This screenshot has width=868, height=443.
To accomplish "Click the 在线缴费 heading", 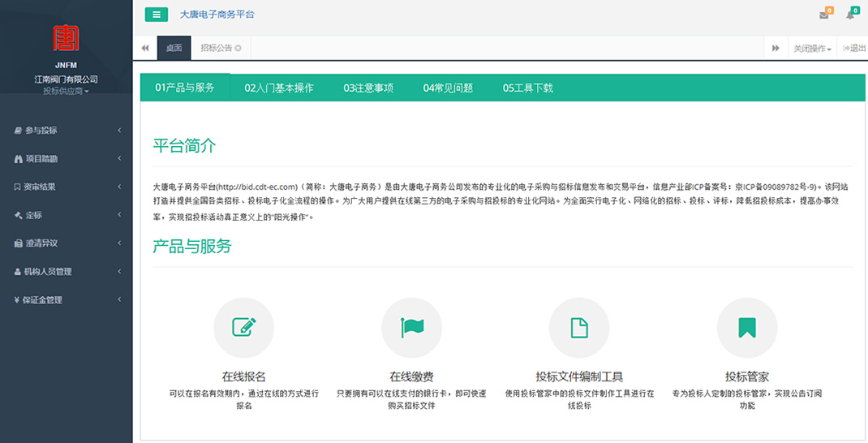I will [411, 376].
